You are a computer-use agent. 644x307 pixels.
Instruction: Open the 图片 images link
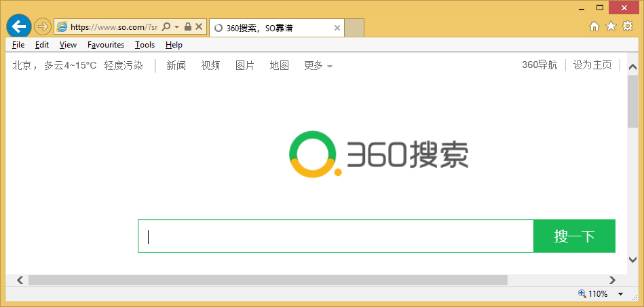[245, 65]
